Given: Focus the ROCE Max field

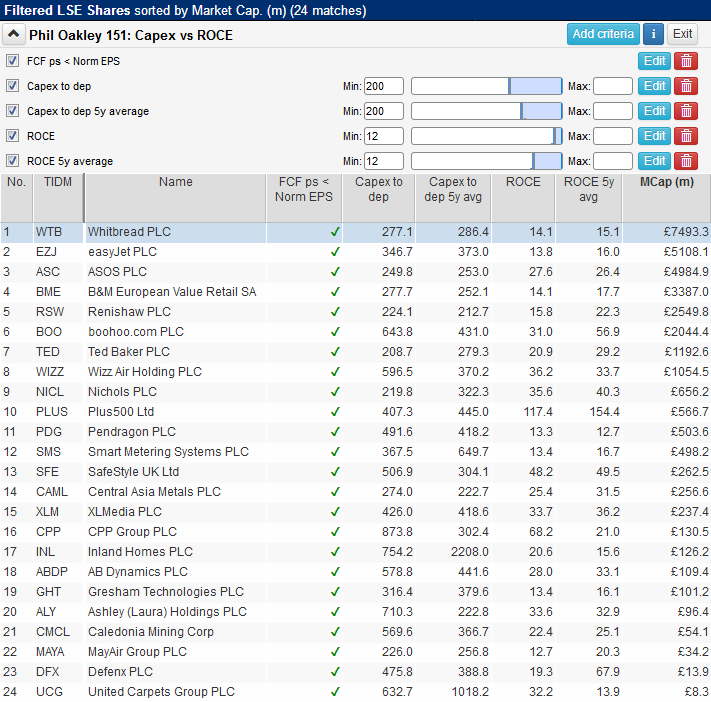Looking at the screenshot, I should 613,136.
